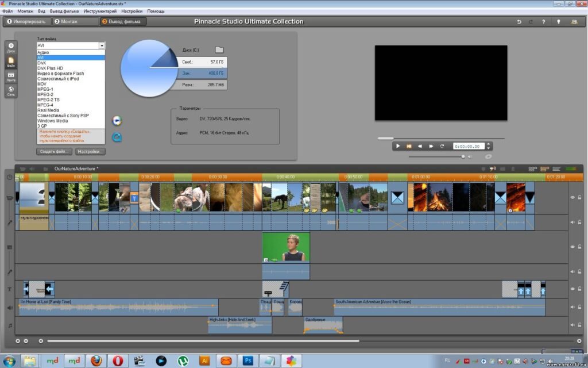The height and width of the screenshot is (368, 588).
Task: Open the Инструментарий menu
Action: pyautogui.click(x=100, y=11)
